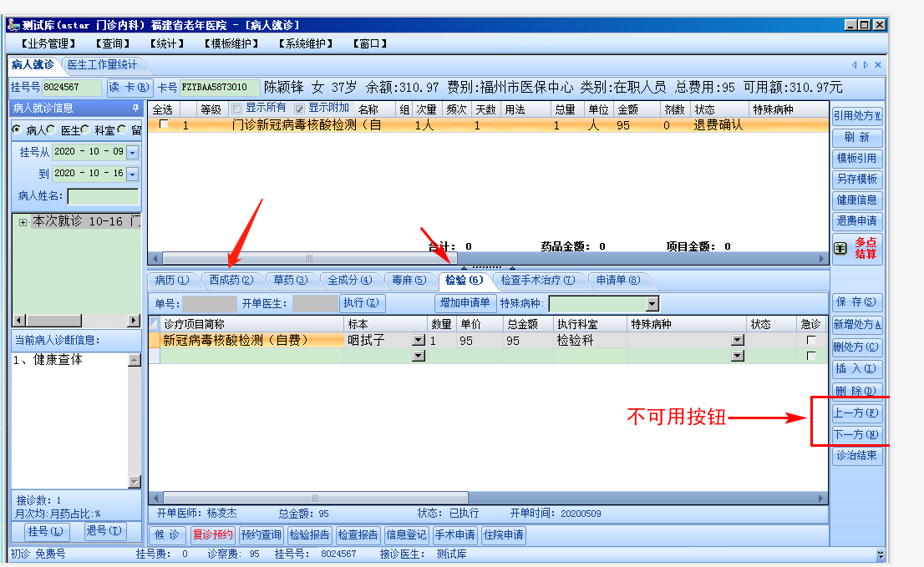Open 特殊病种 dropdown in 新冠病毒核酸检测 row
The image size is (924, 567).
(x=737, y=341)
